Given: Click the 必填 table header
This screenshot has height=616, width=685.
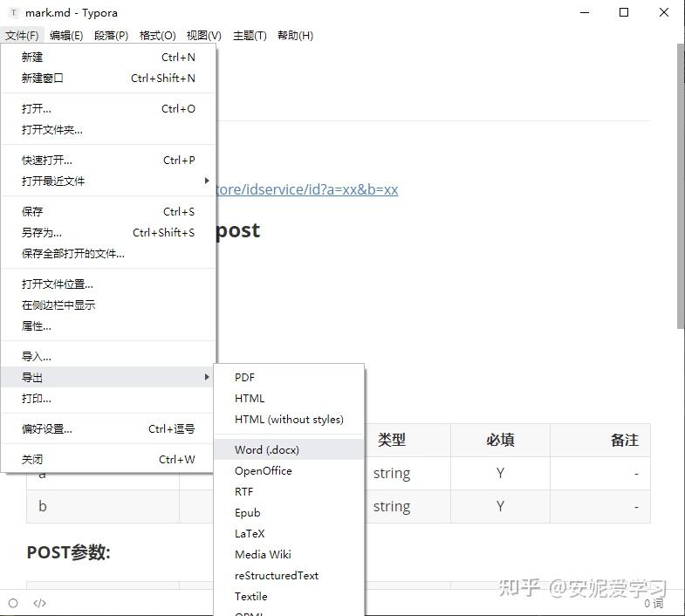Looking at the screenshot, I should click(x=500, y=440).
